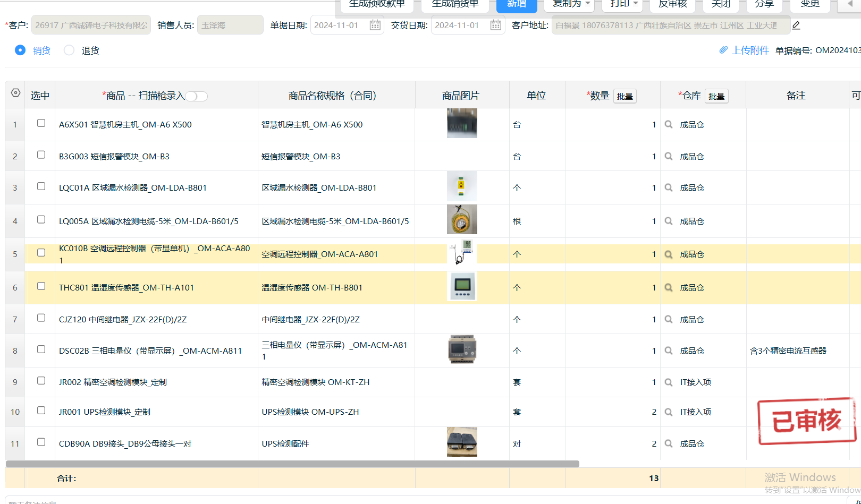Search warehouse for the LQ005A row

[669, 221]
